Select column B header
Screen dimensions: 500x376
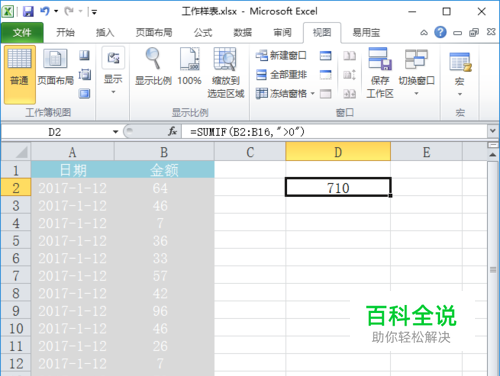pyautogui.click(x=164, y=152)
